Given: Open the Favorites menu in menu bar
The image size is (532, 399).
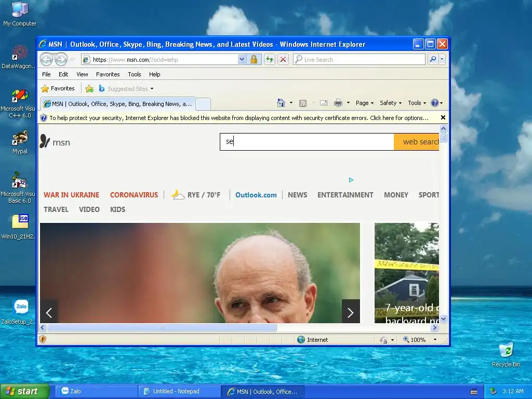Looking at the screenshot, I should [x=108, y=74].
